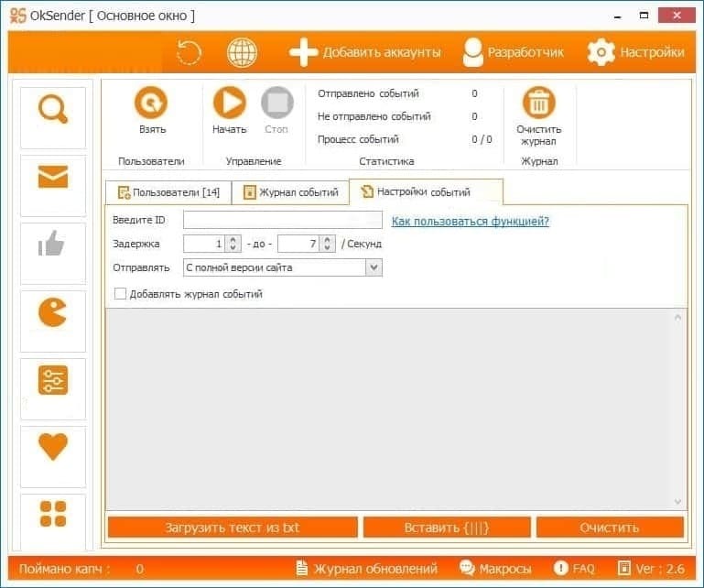704x588 pixels.
Task: Click Добавить аккаунты plus button
Action: pyautogui.click(x=364, y=52)
